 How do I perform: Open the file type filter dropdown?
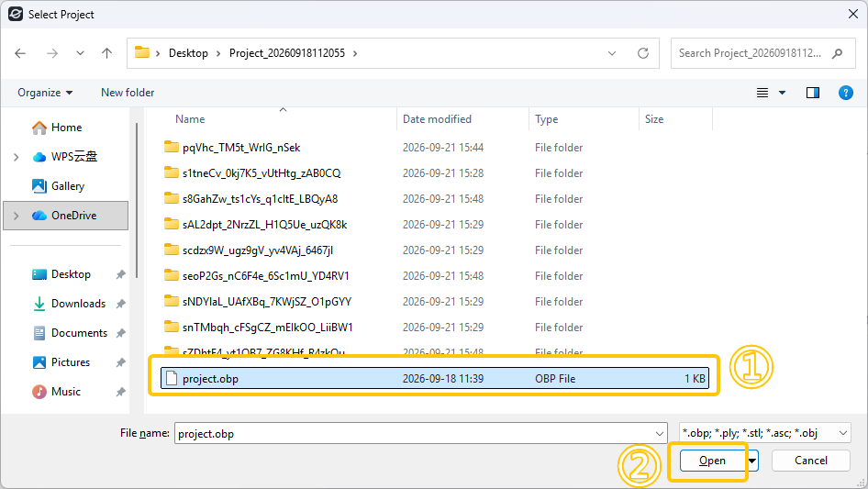(x=765, y=433)
